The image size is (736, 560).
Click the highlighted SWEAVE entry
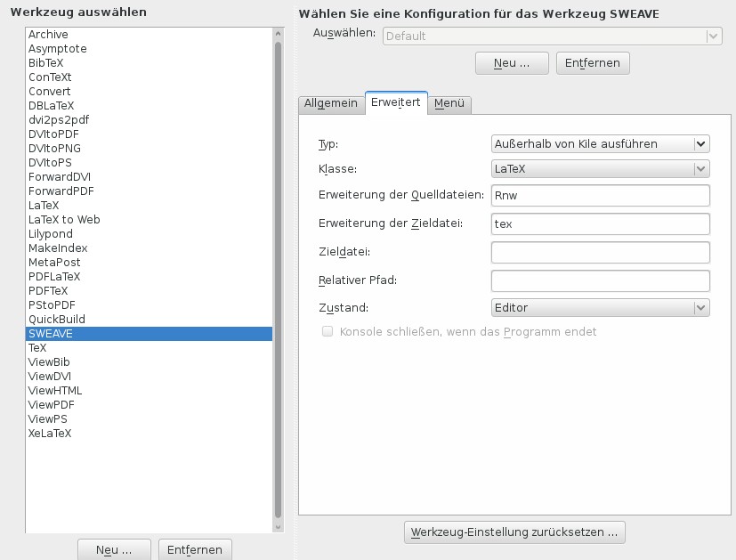coord(149,334)
